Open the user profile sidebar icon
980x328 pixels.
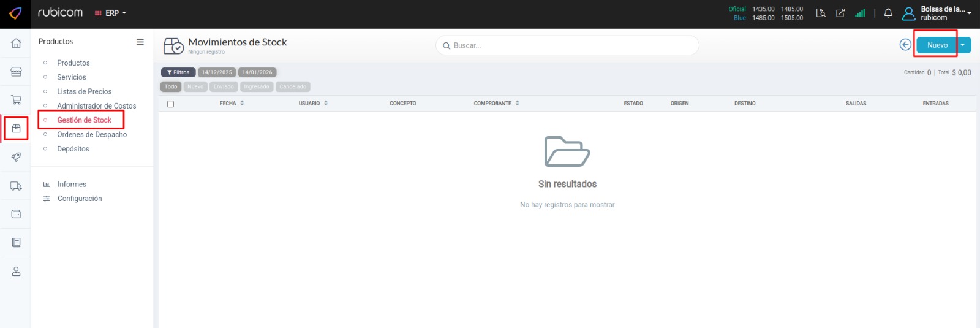pos(16,271)
